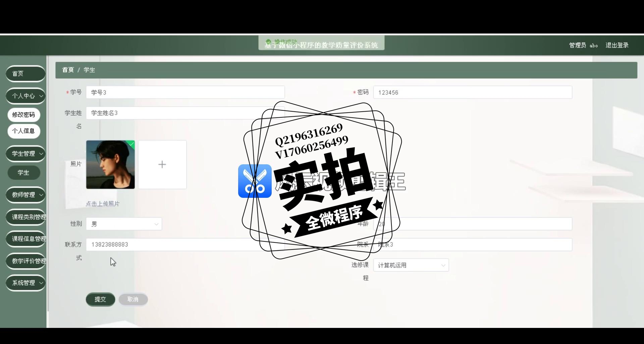
Task: Open 教学评价管理 sidebar menu
Action: coord(26,261)
